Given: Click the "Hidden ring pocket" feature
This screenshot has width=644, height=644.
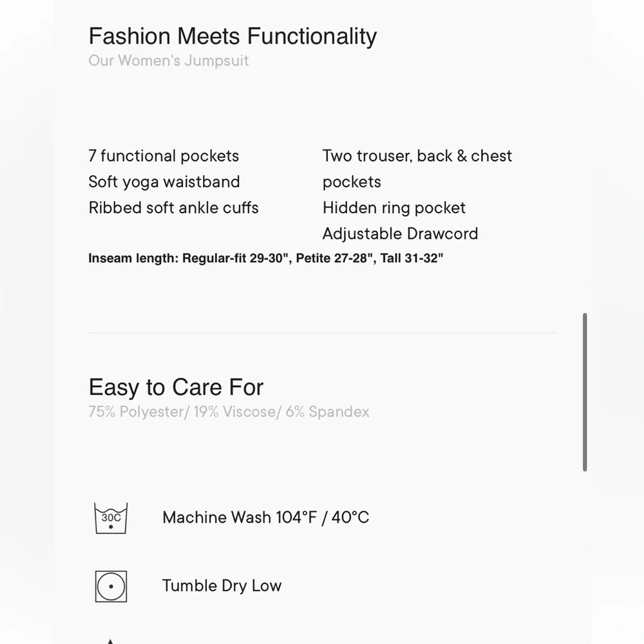Looking at the screenshot, I should tap(394, 208).
